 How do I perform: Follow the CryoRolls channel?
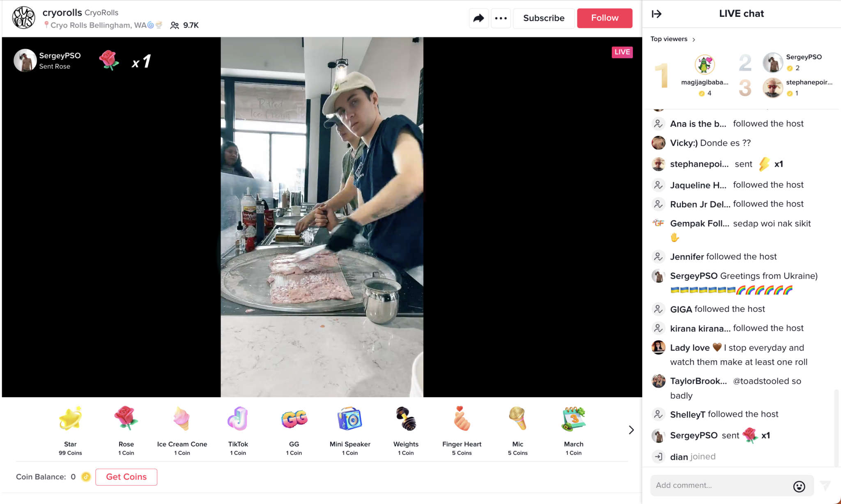[604, 18]
